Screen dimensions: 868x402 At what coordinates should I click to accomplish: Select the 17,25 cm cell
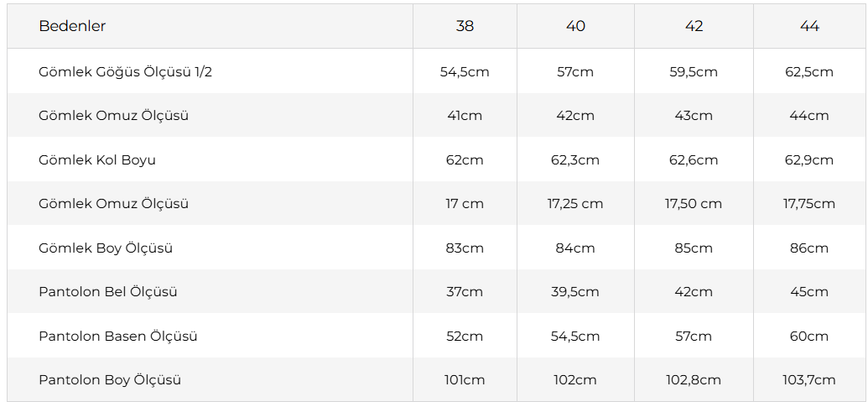click(x=575, y=204)
